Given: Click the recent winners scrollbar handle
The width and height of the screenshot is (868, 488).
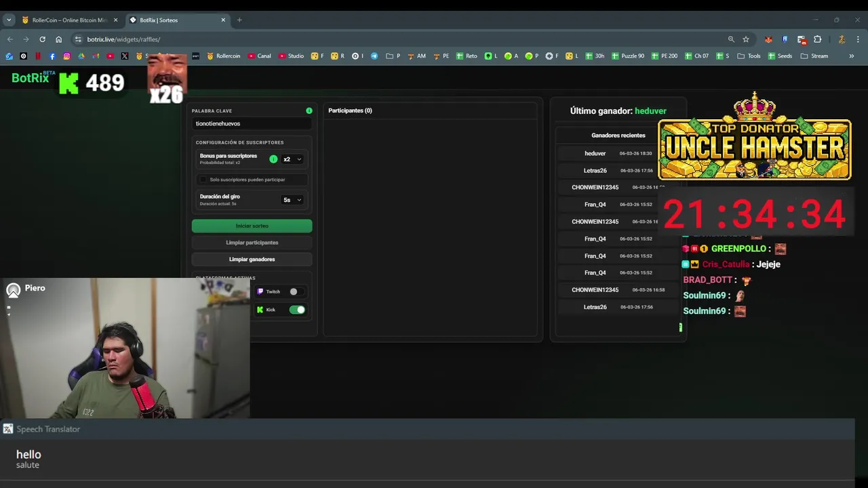Looking at the screenshot, I should pyautogui.click(x=680, y=327).
